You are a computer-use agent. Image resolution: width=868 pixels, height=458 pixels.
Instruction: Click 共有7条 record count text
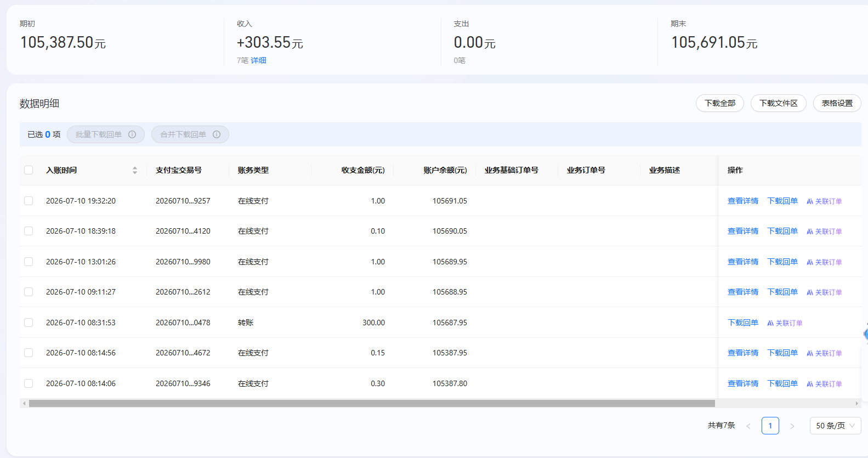pyautogui.click(x=721, y=425)
